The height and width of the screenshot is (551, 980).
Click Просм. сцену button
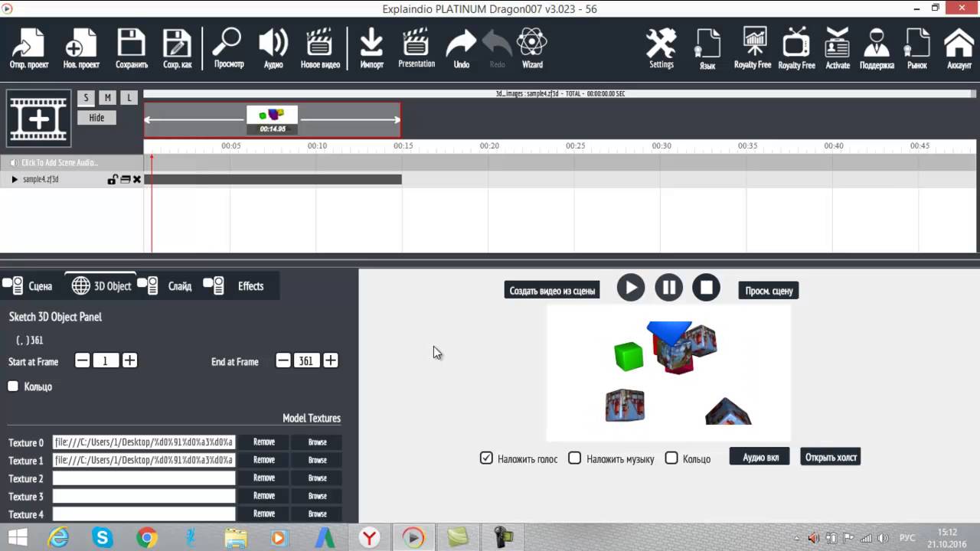pos(769,291)
